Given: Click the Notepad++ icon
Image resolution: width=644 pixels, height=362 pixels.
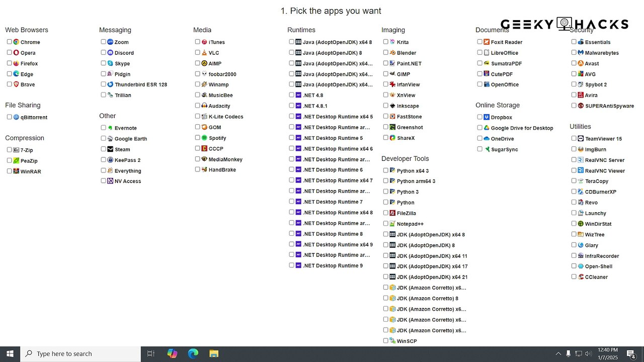Looking at the screenshot, I should [392, 224].
